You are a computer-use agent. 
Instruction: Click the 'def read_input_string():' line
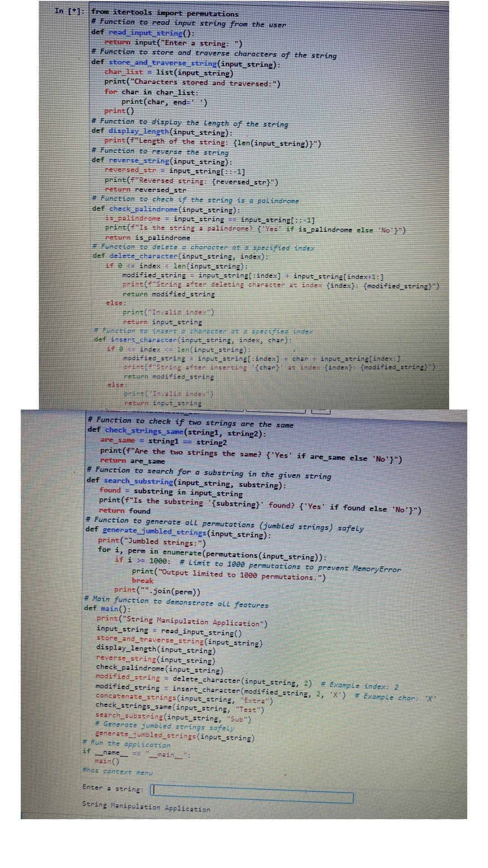(143, 33)
